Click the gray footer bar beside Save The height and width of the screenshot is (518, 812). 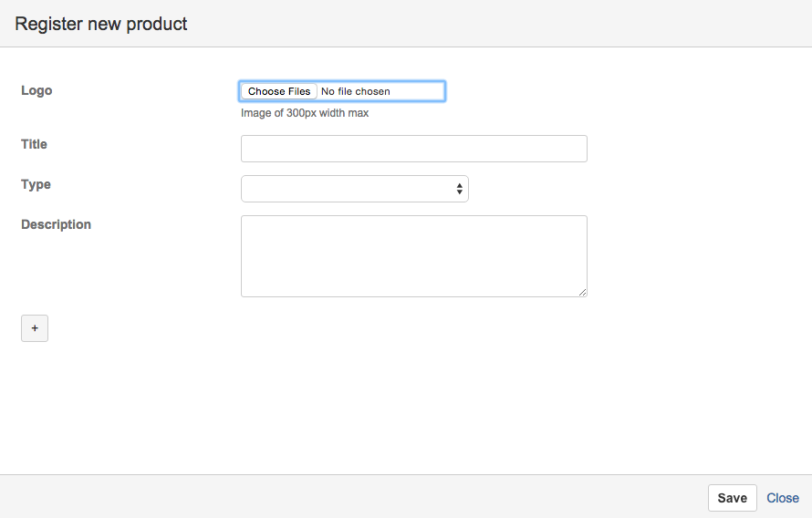[352, 497]
